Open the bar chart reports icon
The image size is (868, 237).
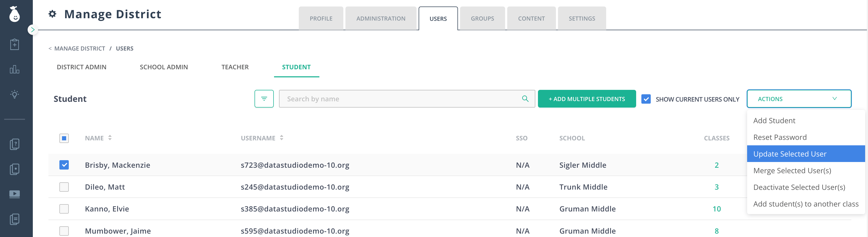[x=15, y=69]
